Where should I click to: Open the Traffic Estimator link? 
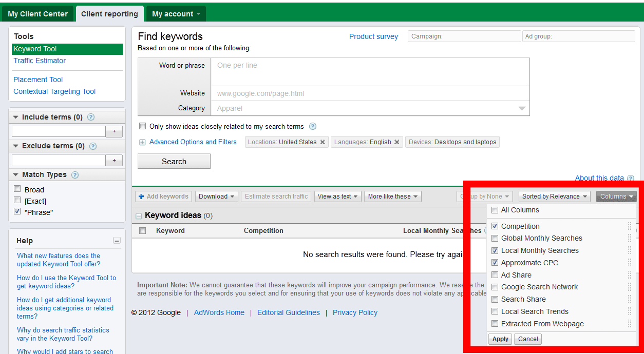point(40,61)
